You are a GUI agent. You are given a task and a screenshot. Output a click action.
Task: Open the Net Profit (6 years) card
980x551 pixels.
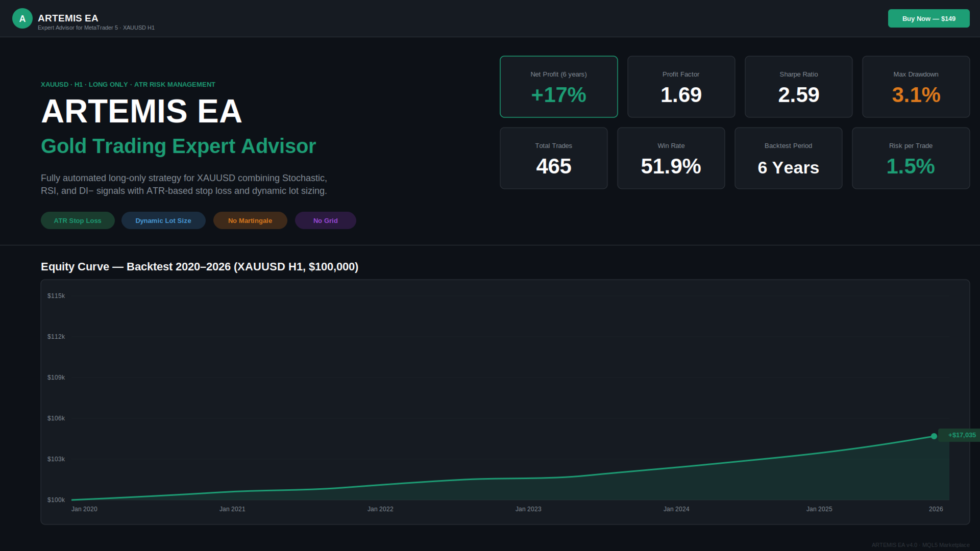[558, 87]
